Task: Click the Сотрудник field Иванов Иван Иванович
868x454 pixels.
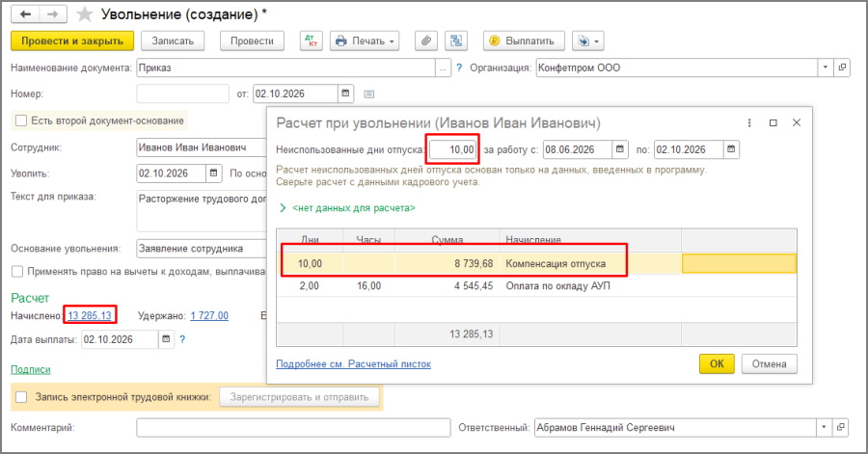Action: 202,147
